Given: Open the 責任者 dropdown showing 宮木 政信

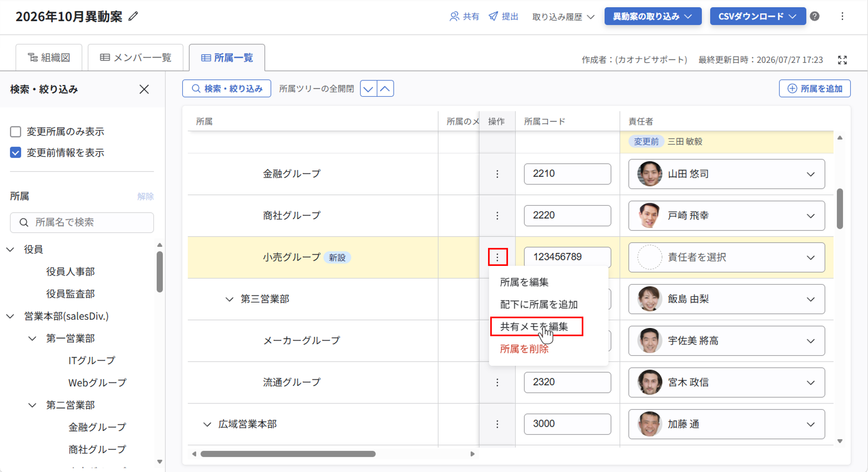Looking at the screenshot, I should click(727, 382).
